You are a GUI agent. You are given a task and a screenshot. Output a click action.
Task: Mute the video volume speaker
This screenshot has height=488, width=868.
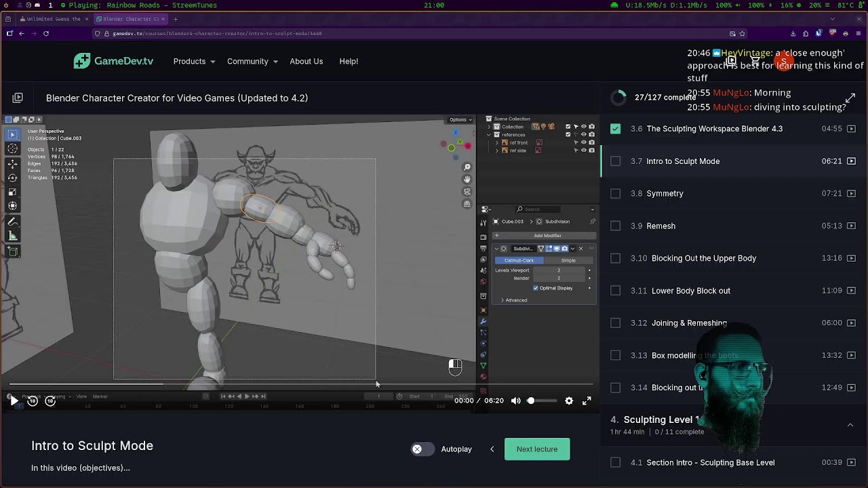pyautogui.click(x=516, y=401)
